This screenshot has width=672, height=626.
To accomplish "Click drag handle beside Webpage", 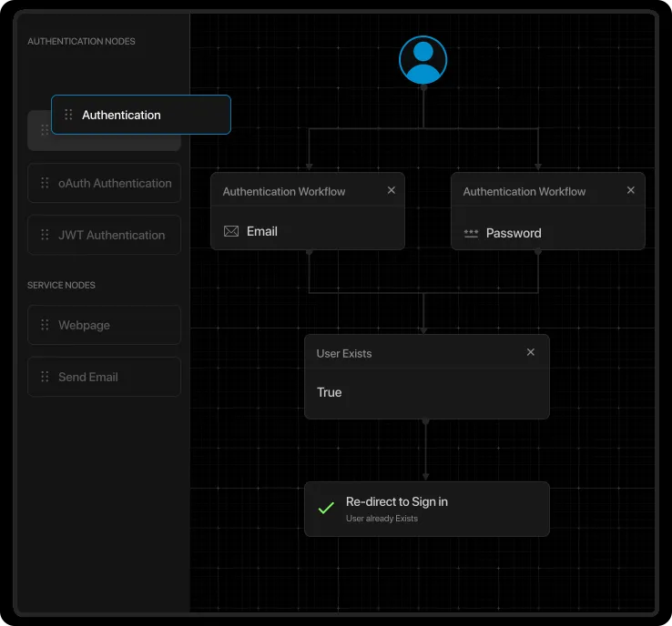I will (x=45, y=325).
